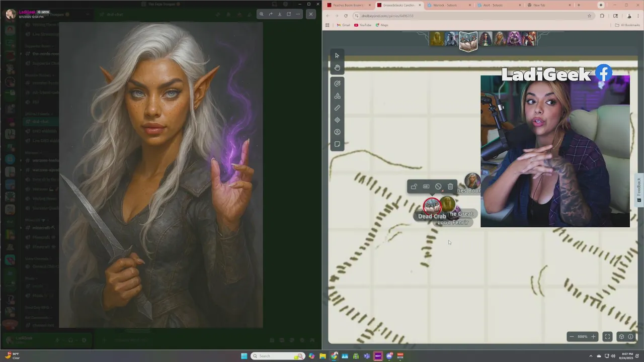644x362 pixels.
Task: Open Chrome from the taskbar
Action: pyautogui.click(x=334, y=356)
